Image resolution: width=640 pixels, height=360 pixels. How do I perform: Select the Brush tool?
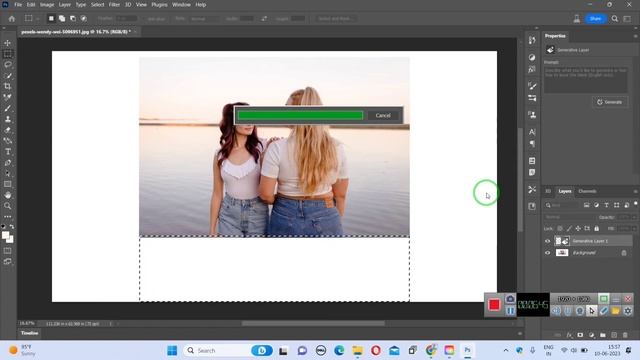pos(7,108)
